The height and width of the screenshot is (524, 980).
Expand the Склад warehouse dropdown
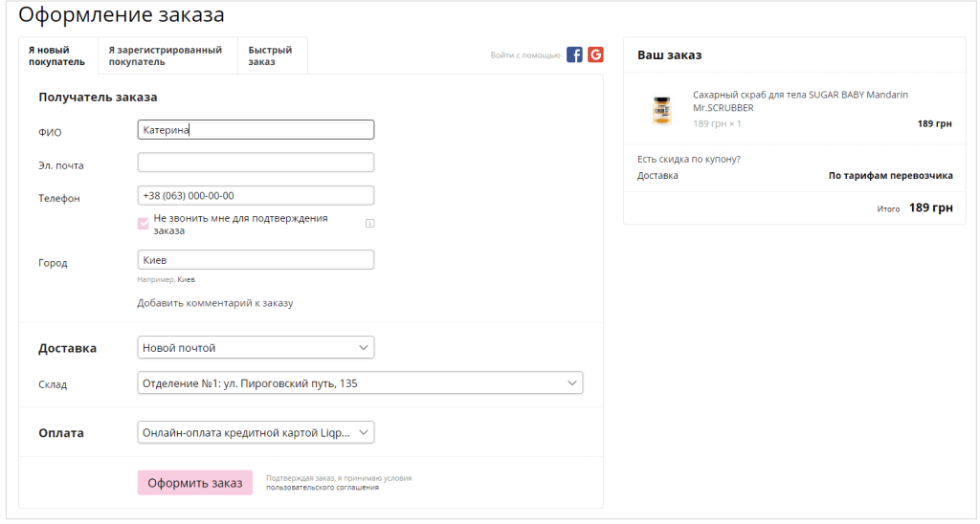[360, 383]
